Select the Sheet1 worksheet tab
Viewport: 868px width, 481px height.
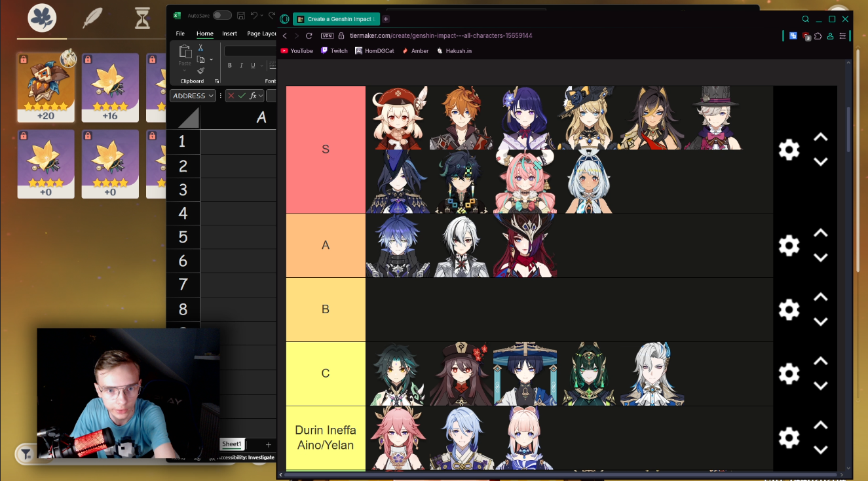(x=231, y=444)
